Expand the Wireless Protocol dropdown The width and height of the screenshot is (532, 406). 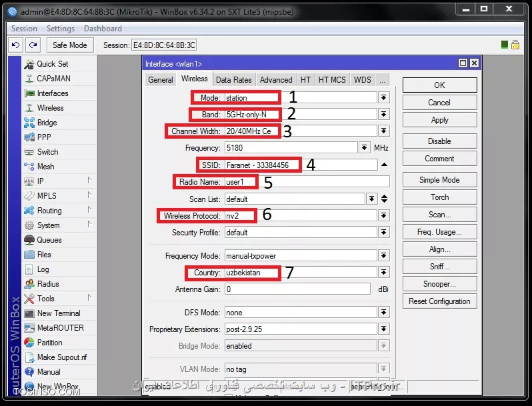(x=383, y=215)
